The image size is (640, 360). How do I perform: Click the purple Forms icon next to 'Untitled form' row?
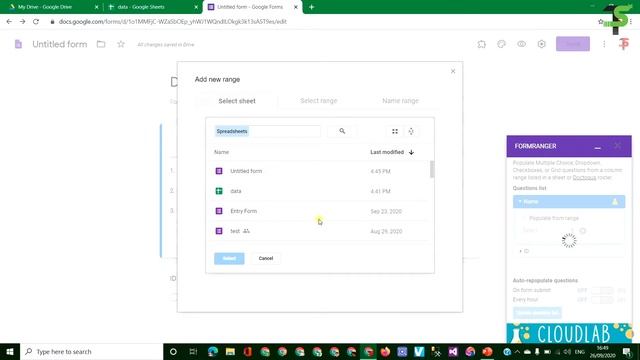click(x=219, y=171)
